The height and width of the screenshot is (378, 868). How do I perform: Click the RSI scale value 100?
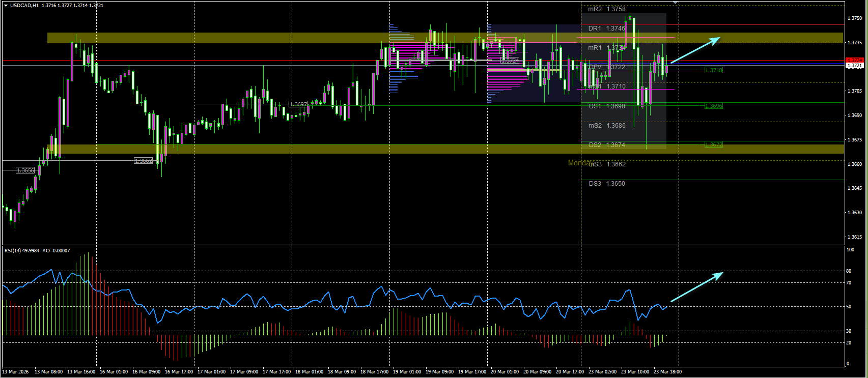pos(850,250)
